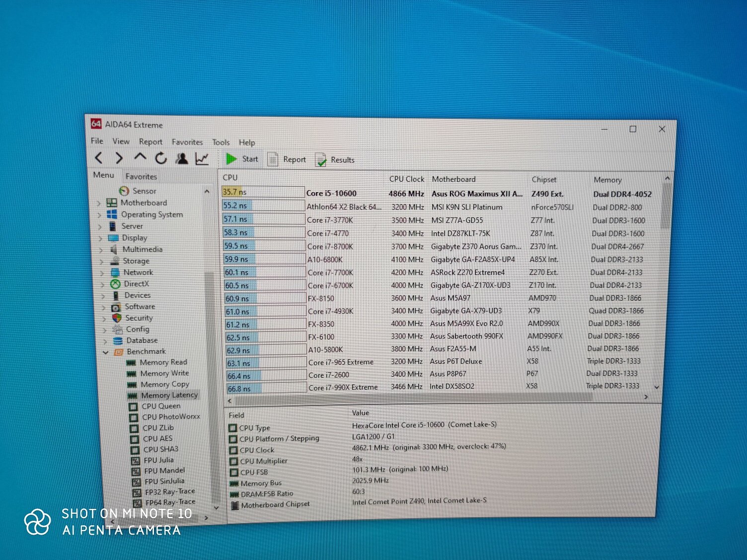
Task: Expand the Storage tree node
Action: (101, 261)
